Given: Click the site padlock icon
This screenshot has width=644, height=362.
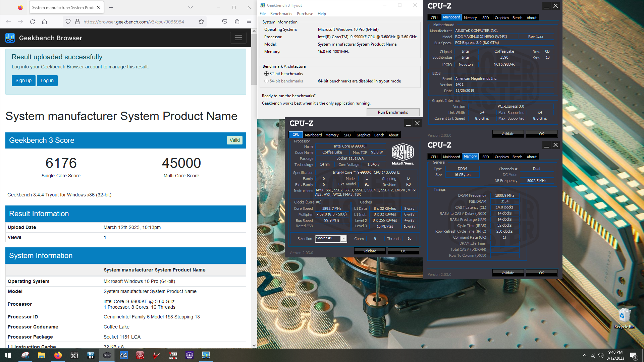Looking at the screenshot, I should point(77,22).
